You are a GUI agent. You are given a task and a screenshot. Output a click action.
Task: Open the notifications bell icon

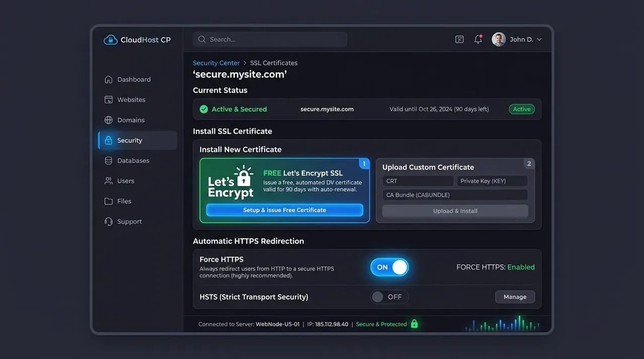click(x=478, y=39)
